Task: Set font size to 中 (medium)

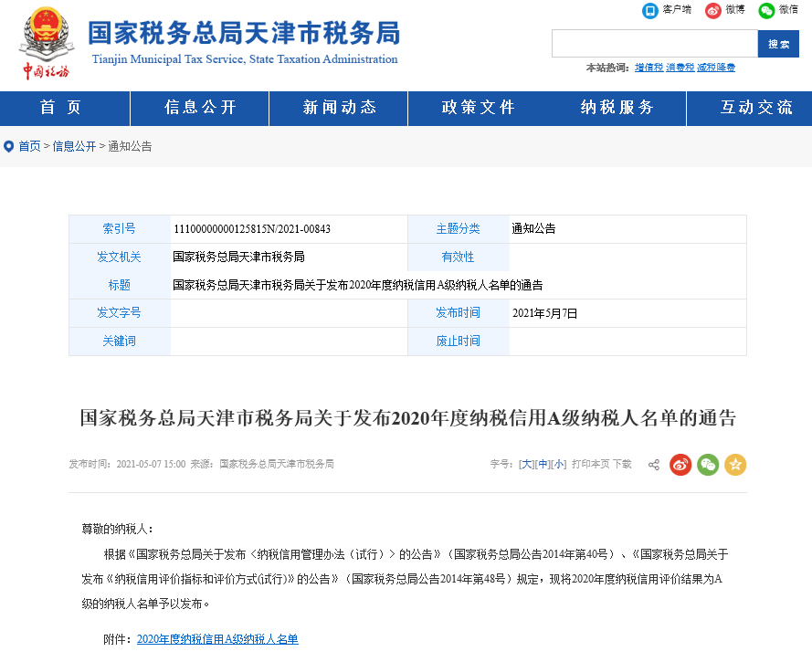Action: pos(543,465)
